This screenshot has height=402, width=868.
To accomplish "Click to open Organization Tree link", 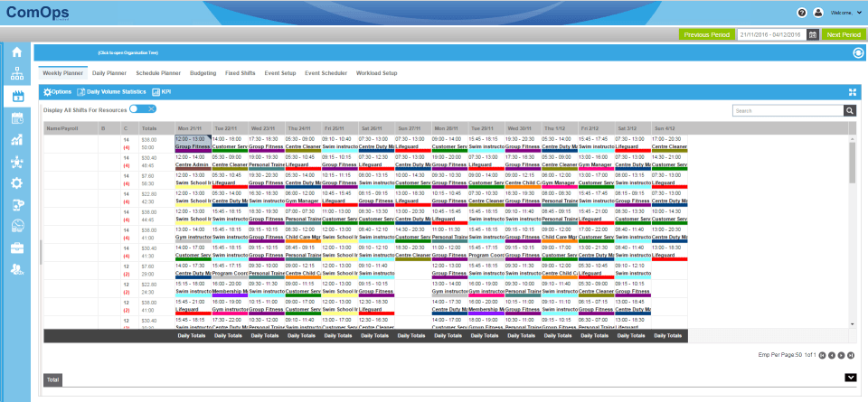I will point(127,53).
